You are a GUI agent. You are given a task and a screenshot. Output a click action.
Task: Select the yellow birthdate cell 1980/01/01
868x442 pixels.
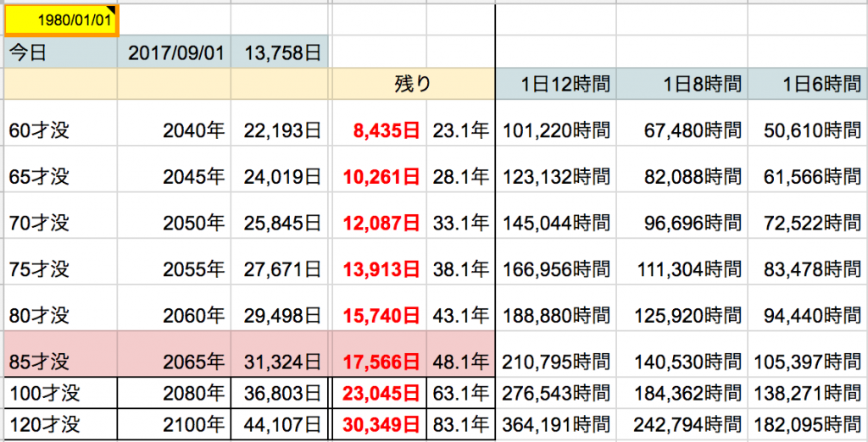pyautogui.click(x=61, y=19)
